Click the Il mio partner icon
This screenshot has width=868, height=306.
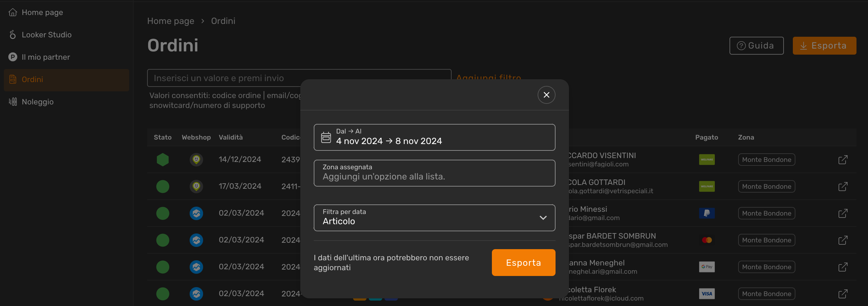[13, 57]
